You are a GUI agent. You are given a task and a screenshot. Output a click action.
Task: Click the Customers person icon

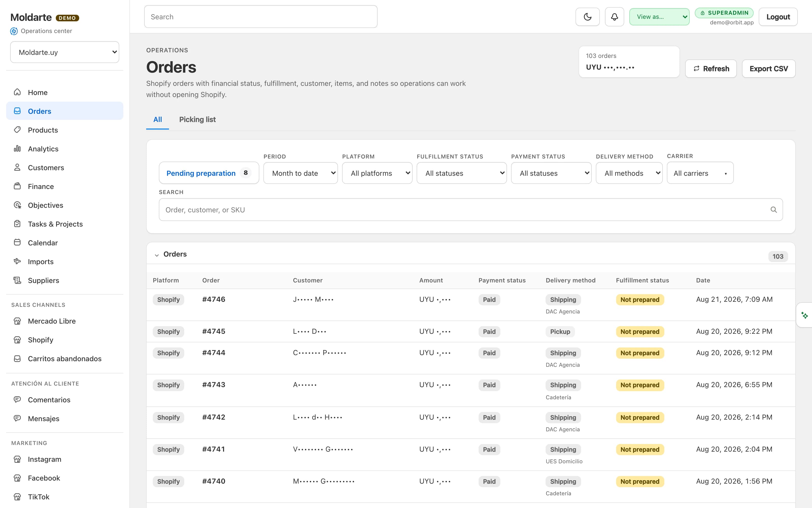[17, 167]
